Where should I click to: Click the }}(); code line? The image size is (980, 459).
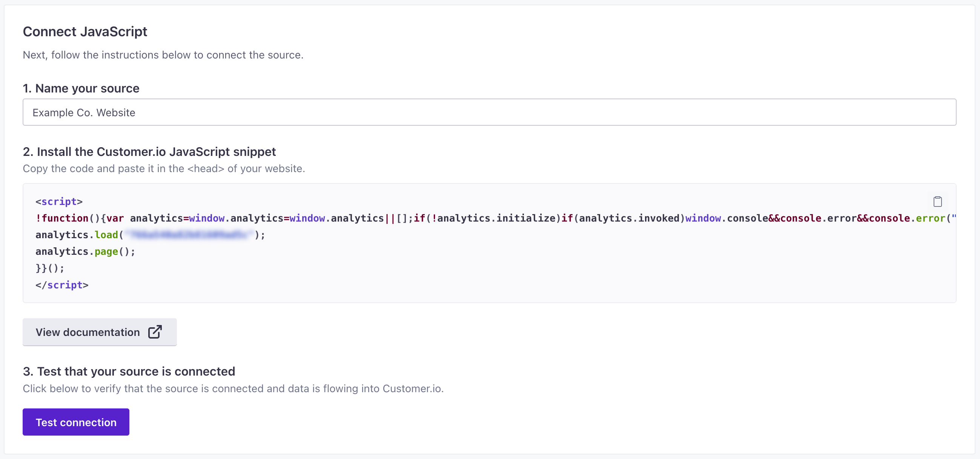coord(50,268)
